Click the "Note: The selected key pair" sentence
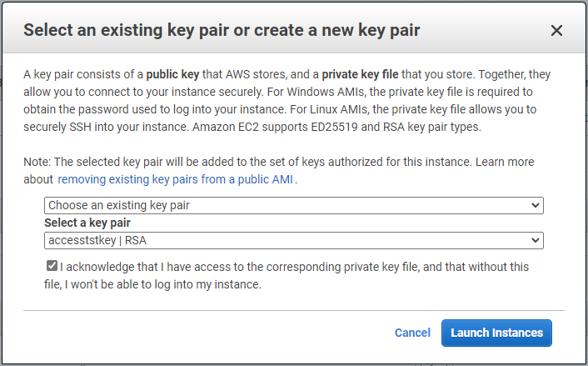 pos(250,162)
